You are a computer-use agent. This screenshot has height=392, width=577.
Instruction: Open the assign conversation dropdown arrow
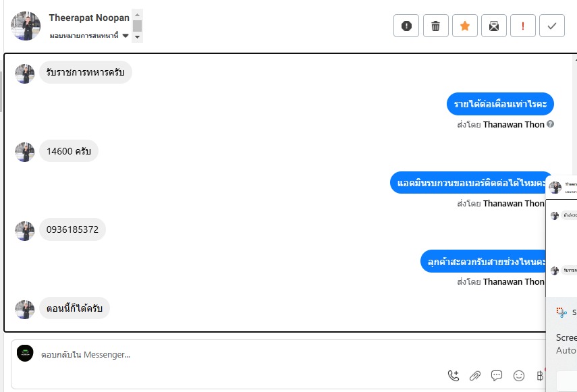coord(125,36)
